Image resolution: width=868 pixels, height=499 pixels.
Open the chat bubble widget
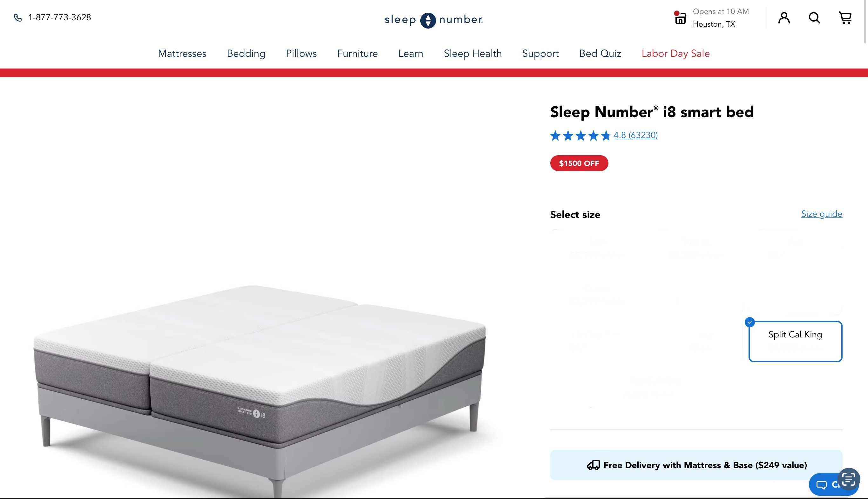pyautogui.click(x=826, y=484)
